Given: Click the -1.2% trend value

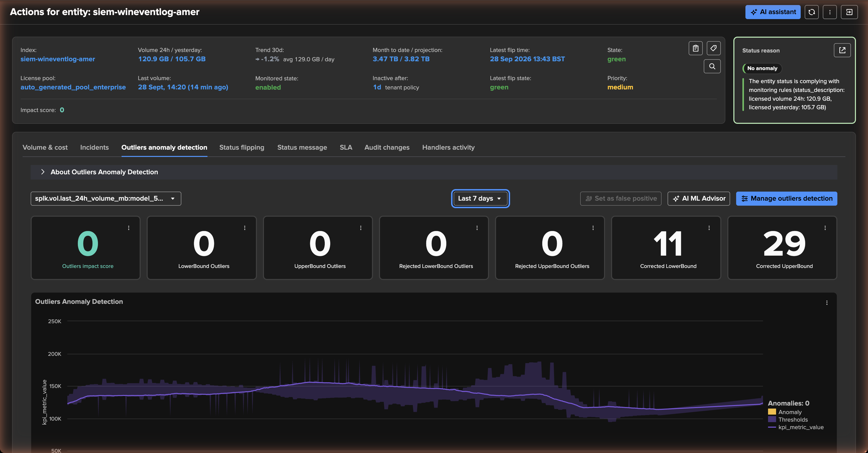Looking at the screenshot, I should pos(270,59).
